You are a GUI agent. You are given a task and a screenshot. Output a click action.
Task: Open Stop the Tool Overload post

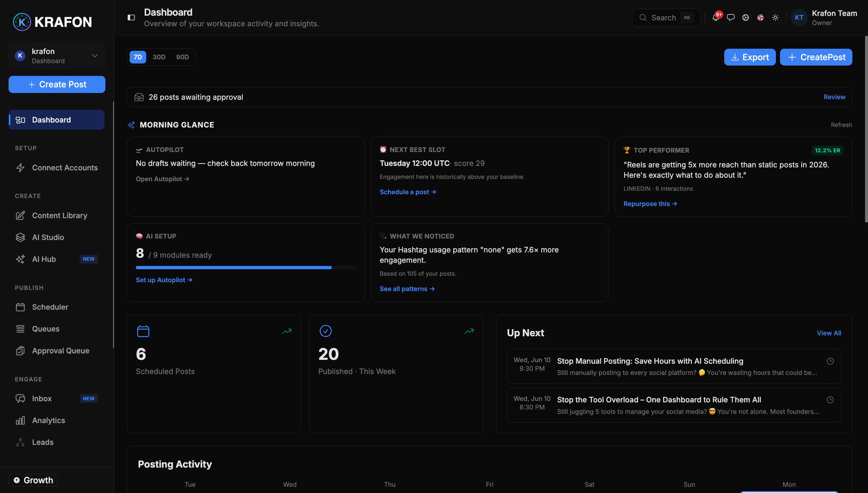pos(674,405)
